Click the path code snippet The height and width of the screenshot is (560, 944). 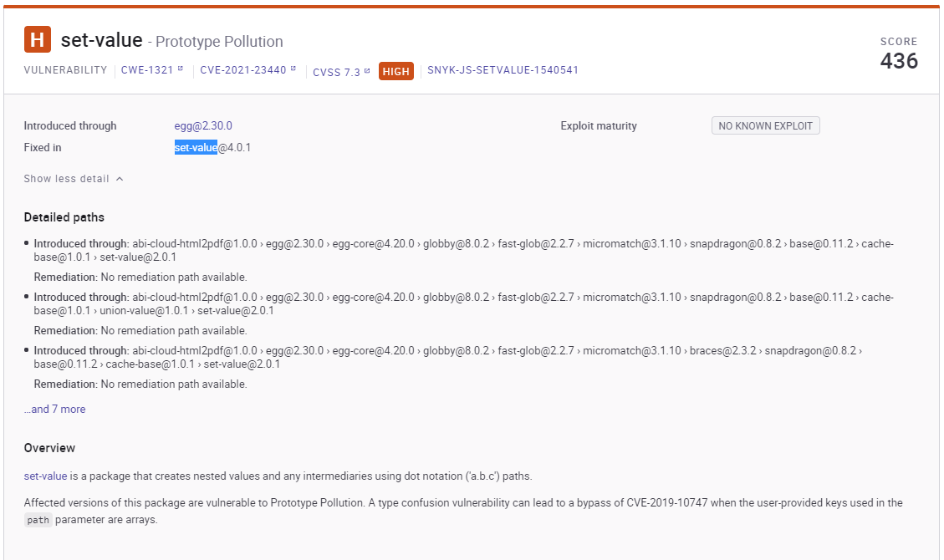click(38, 520)
